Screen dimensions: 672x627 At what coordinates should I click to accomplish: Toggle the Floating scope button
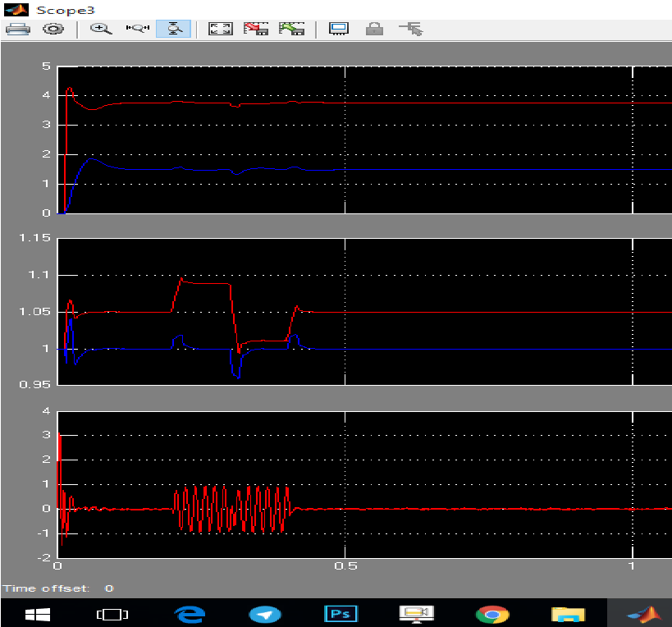coord(338,29)
